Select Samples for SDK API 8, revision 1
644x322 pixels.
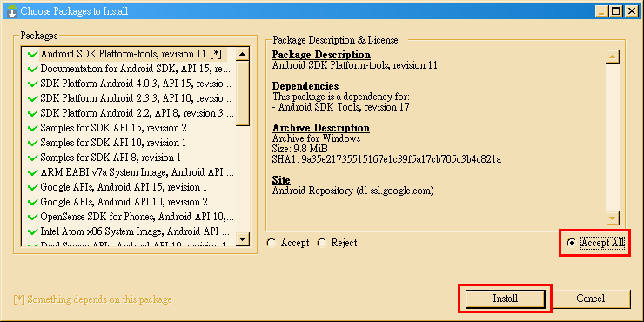pyautogui.click(x=104, y=158)
